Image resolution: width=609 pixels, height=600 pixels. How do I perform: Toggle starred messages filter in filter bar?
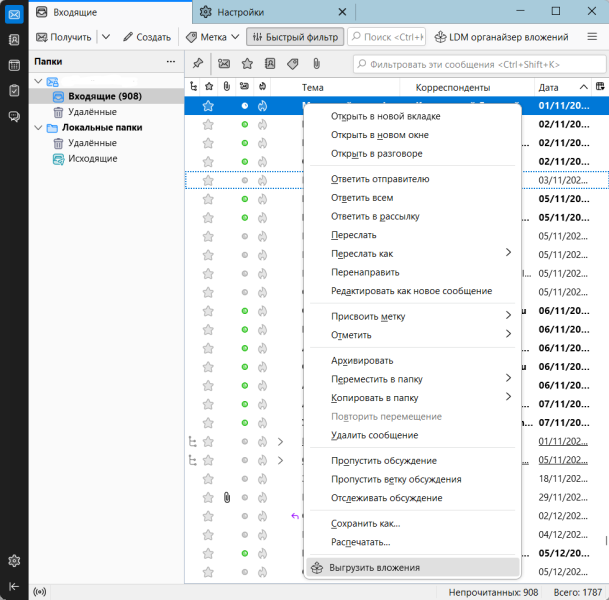click(x=247, y=63)
